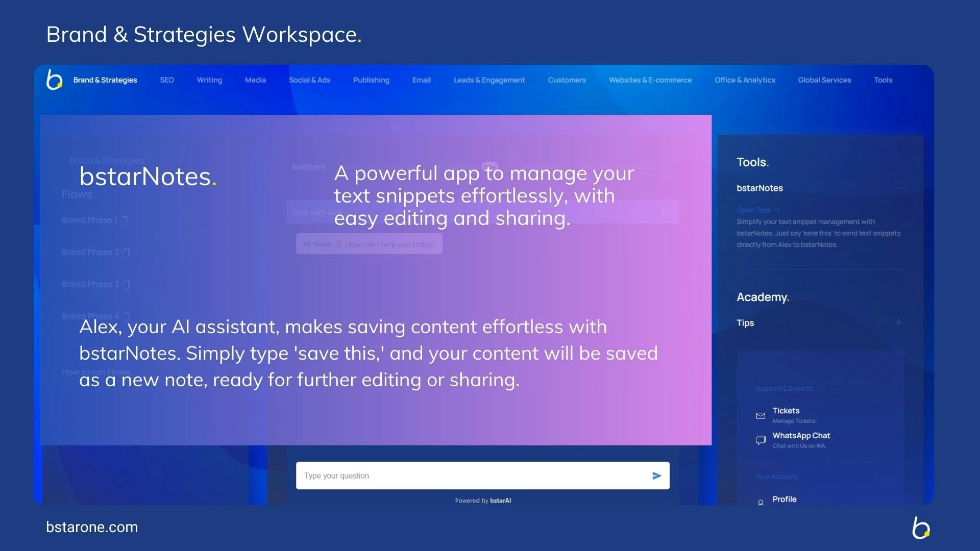Open the Manage Tickets link
The height and width of the screenshot is (551, 980).
coord(794,421)
